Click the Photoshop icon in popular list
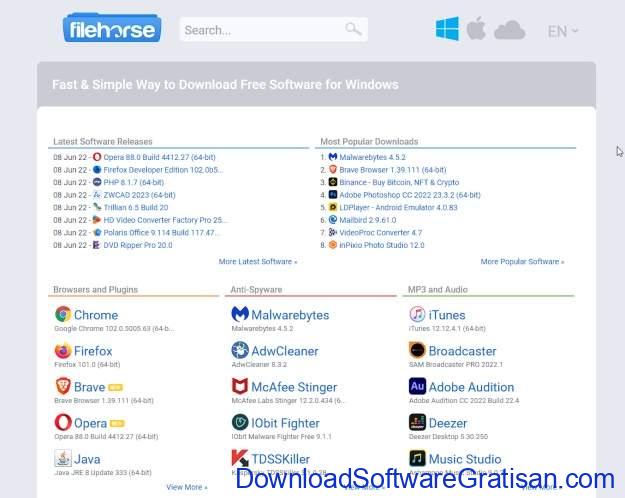The image size is (625, 498). tap(333, 194)
